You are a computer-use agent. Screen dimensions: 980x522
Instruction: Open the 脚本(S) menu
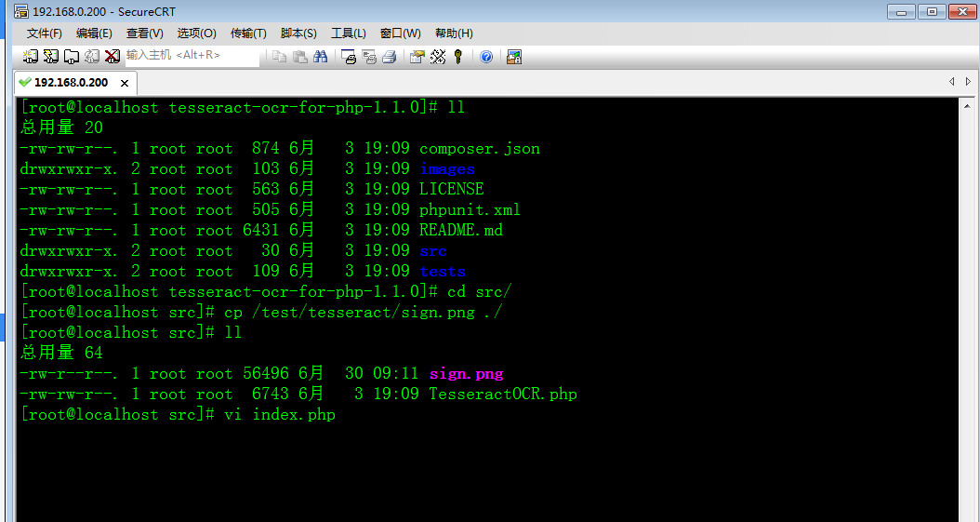tap(298, 33)
